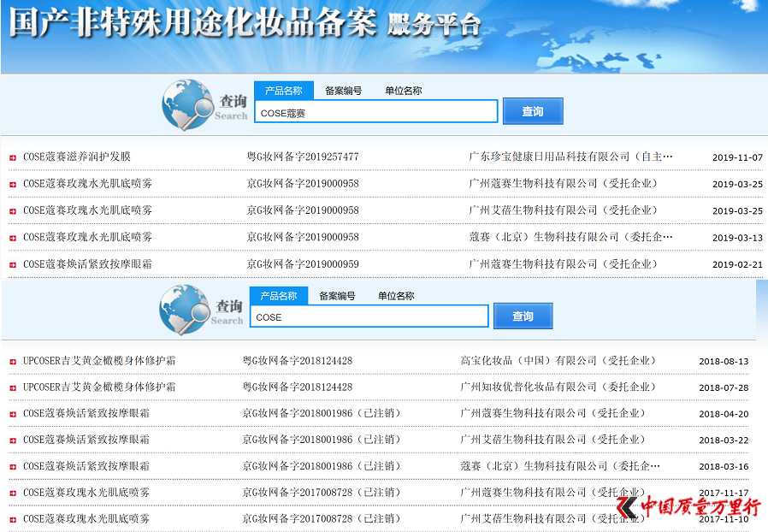
Task: Click company 广东珍宝健康日用品科技有限公司
Action: pyautogui.click(x=549, y=157)
